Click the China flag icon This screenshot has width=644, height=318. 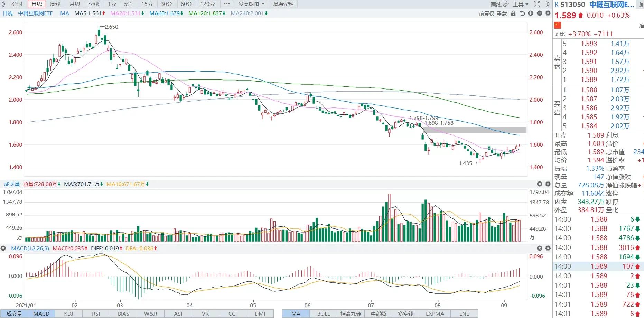click(x=558, y=25)
